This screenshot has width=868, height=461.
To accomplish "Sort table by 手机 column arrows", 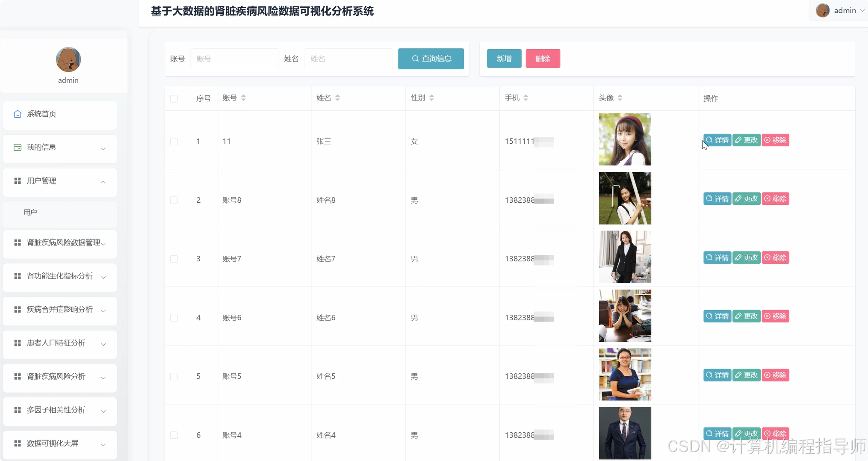I will (526, 98).
